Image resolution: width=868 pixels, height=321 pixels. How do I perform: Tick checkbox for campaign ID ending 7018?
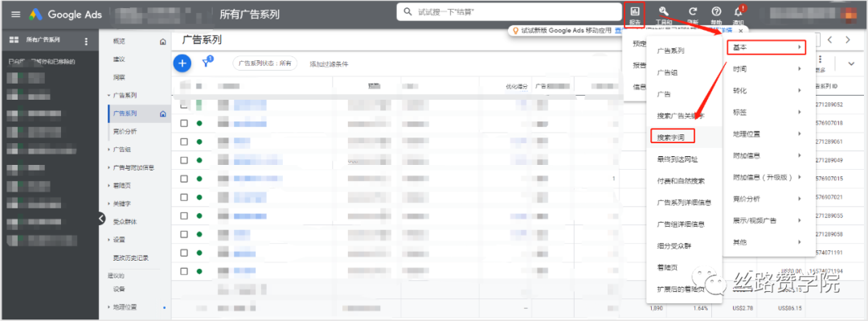click(x=184, y=123)
